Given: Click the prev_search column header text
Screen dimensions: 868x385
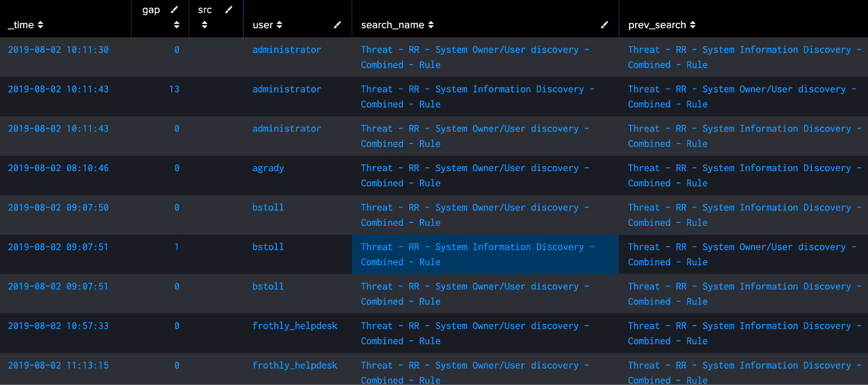Looking at the screenshot, I should pyautogui.click(x=657, y=25).
